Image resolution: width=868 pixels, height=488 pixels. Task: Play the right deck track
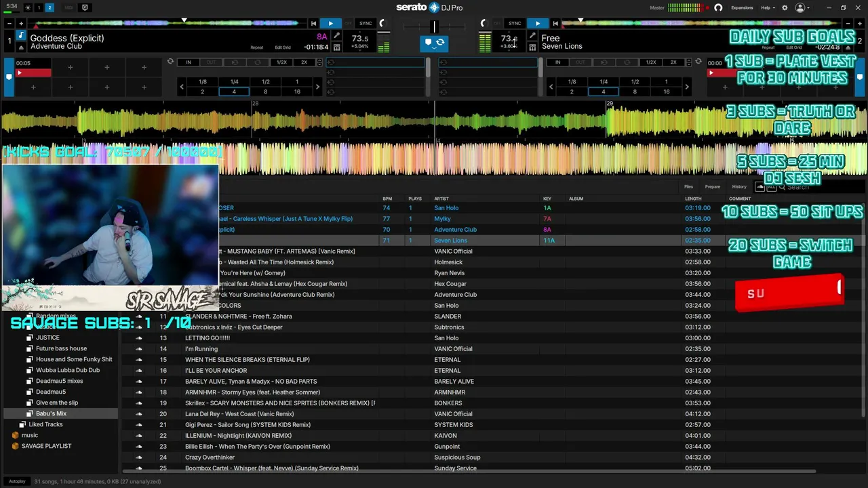(538, 23)
